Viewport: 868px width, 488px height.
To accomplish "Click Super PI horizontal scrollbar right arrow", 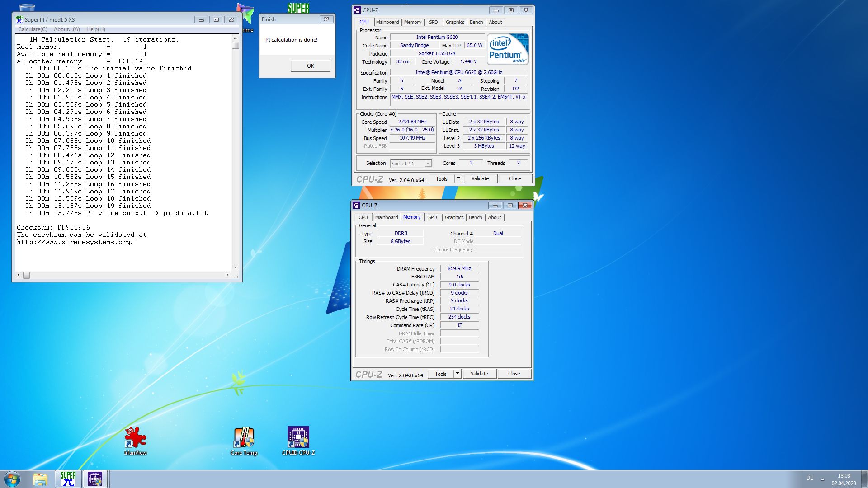I will [x=227, y=275].
